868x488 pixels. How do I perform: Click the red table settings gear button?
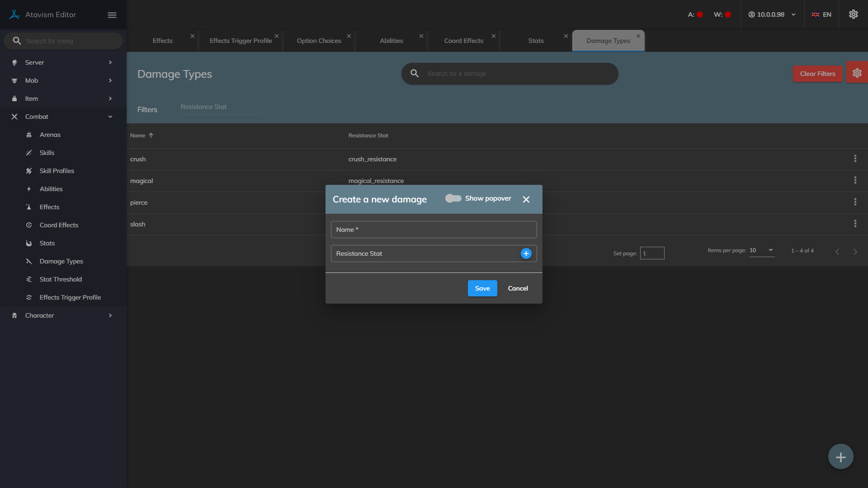point(857,73)
